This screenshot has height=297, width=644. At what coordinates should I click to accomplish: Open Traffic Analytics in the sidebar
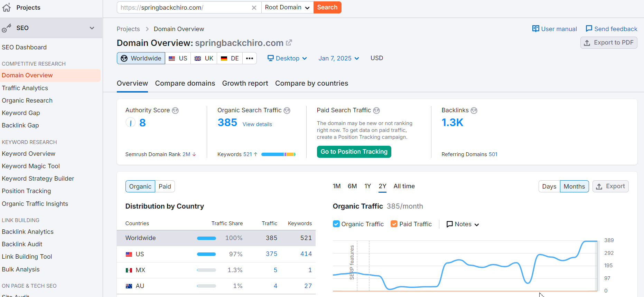[25, 88]
